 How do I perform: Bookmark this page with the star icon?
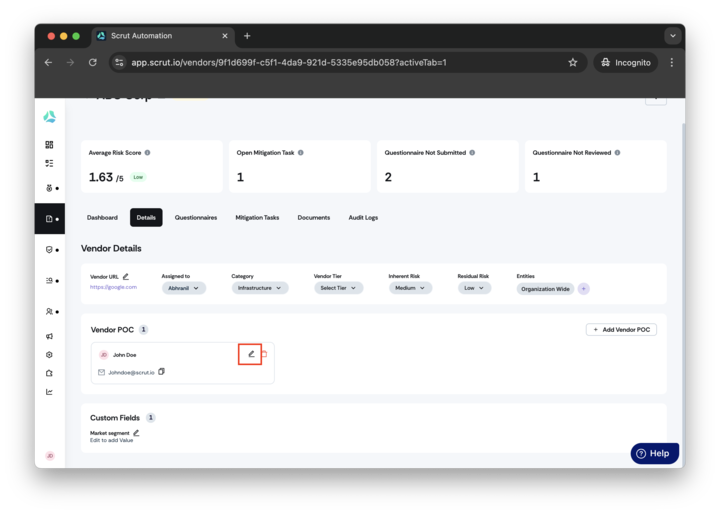(x=573, y=62)
